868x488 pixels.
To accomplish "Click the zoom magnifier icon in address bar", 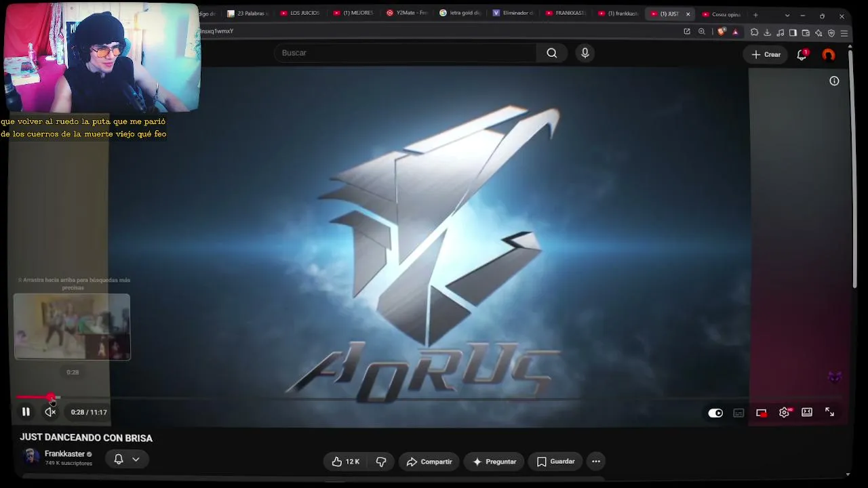I will pos(702,32).
